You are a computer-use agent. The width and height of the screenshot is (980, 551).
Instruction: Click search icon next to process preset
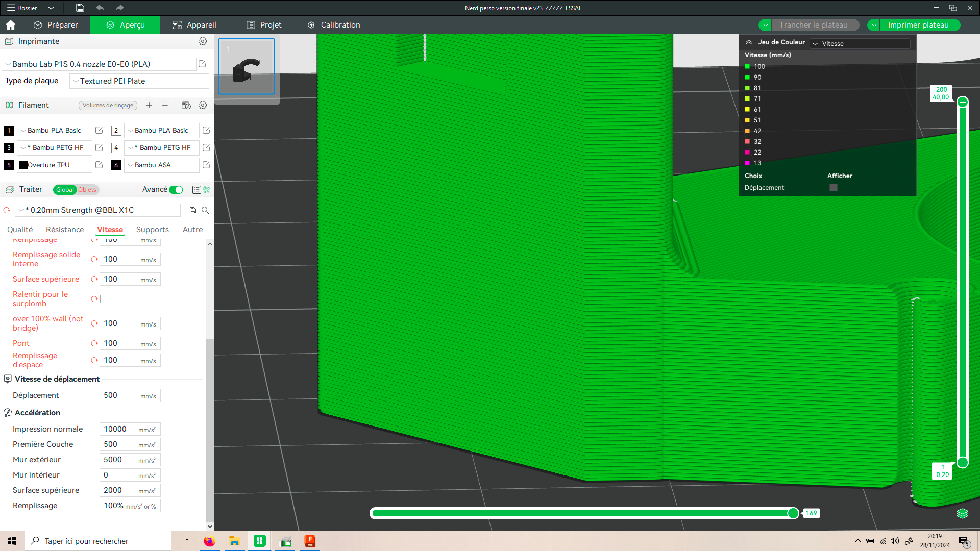coord(205,210)
